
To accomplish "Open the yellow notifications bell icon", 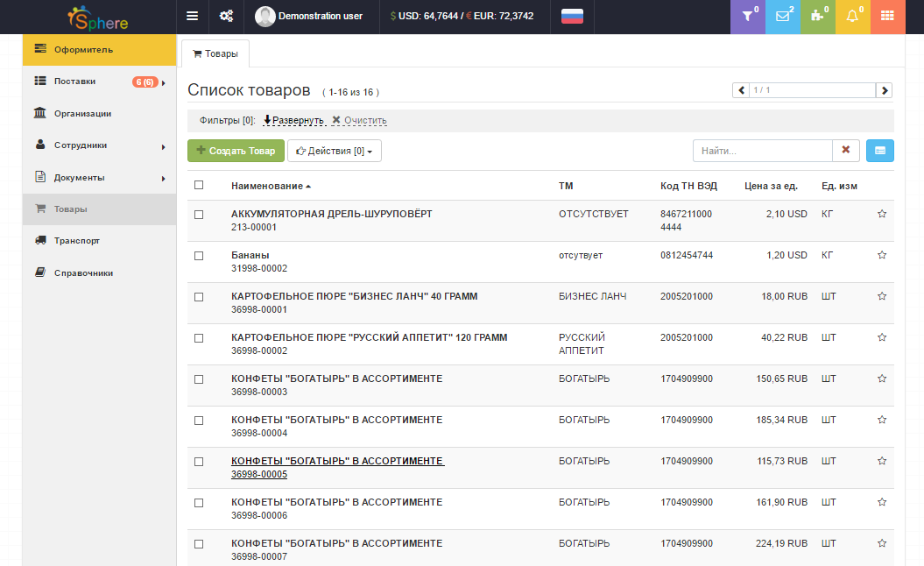I will [852, 16].
